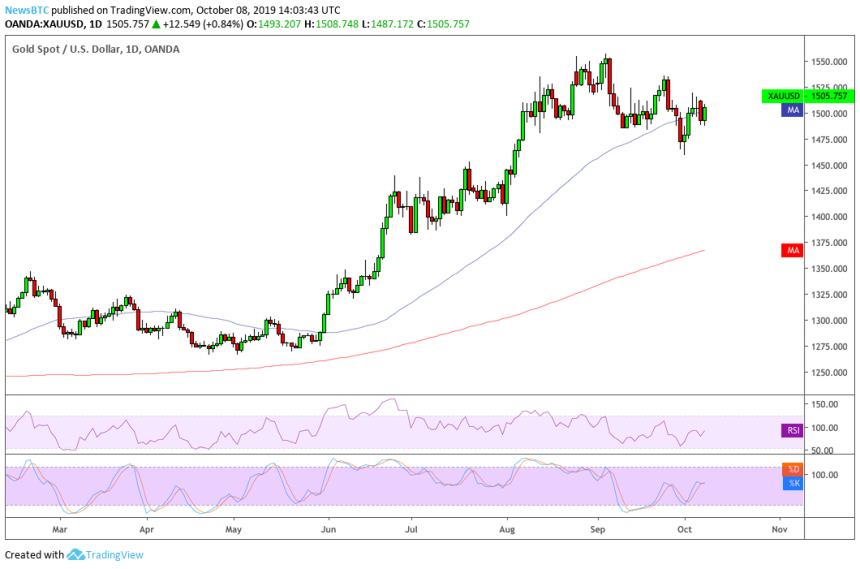Screen dimensions: 860x569
Task: Open the NewsBTC publisher link
Action: (26, 10)
